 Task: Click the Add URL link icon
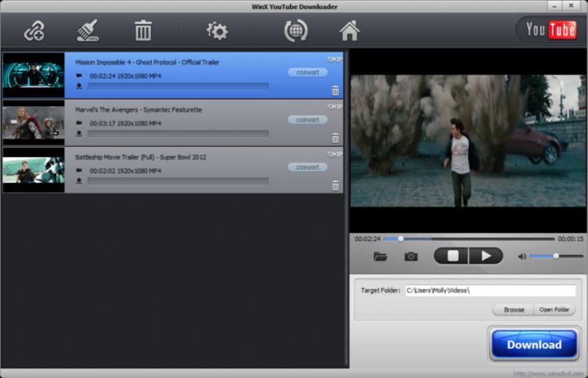tap(34, 31)
